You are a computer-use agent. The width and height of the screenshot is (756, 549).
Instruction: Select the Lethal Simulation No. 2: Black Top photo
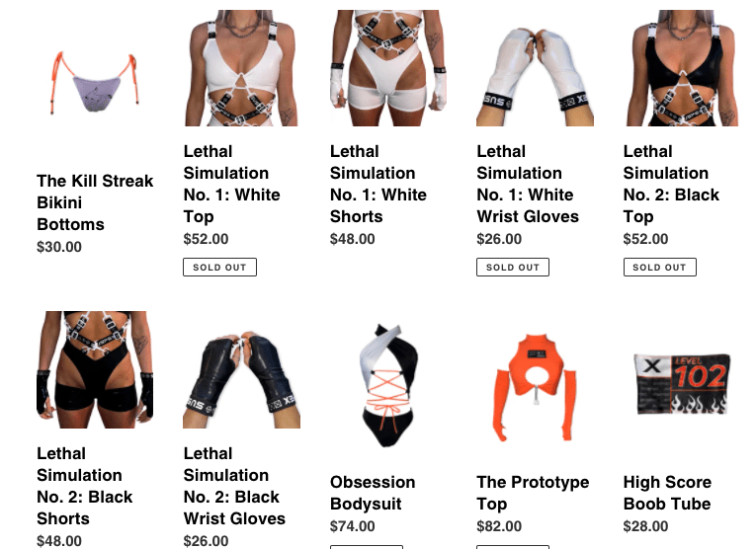point(681,68)
